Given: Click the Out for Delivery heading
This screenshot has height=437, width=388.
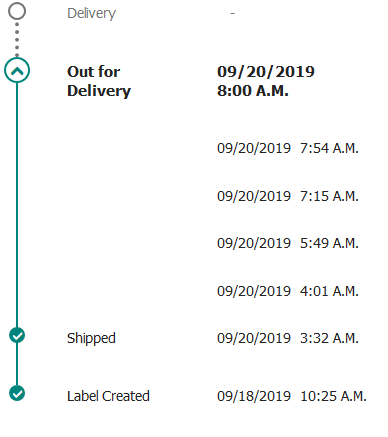Looking at the screenshot, I should pos(99,81).
